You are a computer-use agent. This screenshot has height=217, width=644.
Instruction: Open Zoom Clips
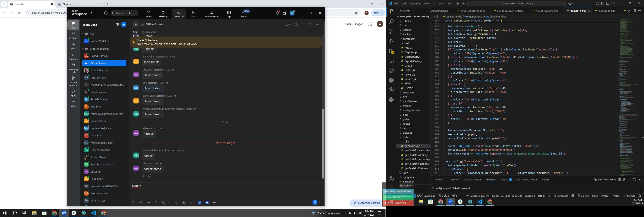pyautogui.click(x=229, y=14)
